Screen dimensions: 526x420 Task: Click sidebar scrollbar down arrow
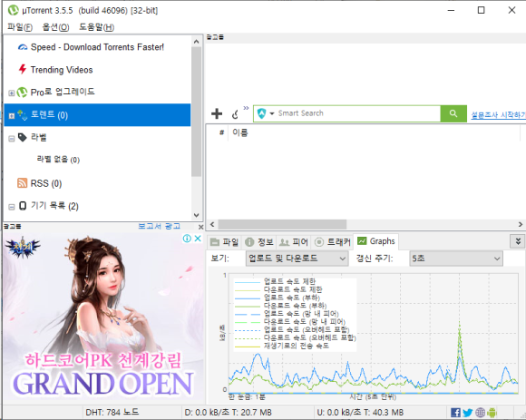pos(197,215)
